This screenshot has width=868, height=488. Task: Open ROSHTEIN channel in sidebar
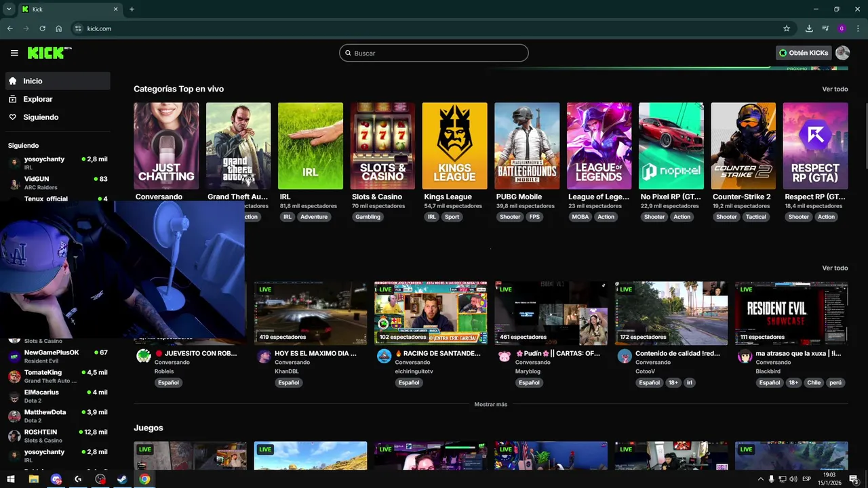[58, 436]
